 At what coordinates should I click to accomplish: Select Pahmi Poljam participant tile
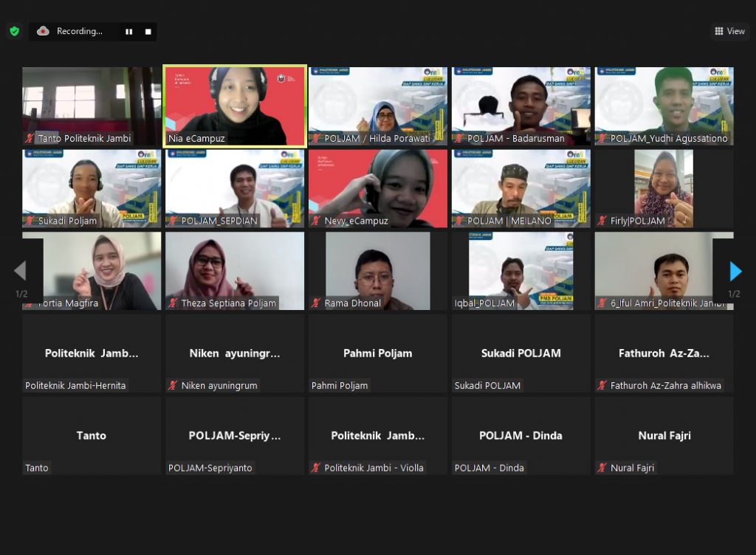[377, 353]
